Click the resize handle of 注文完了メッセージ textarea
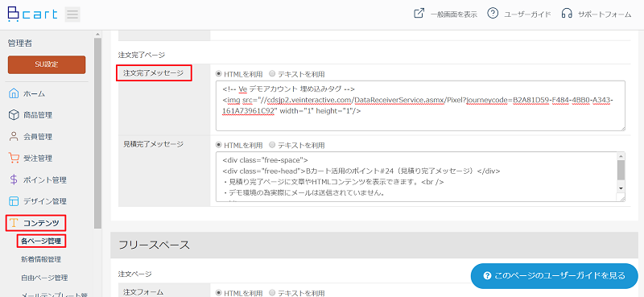The width and height of the screenshot is (644, 297). [x=622, y=129]
